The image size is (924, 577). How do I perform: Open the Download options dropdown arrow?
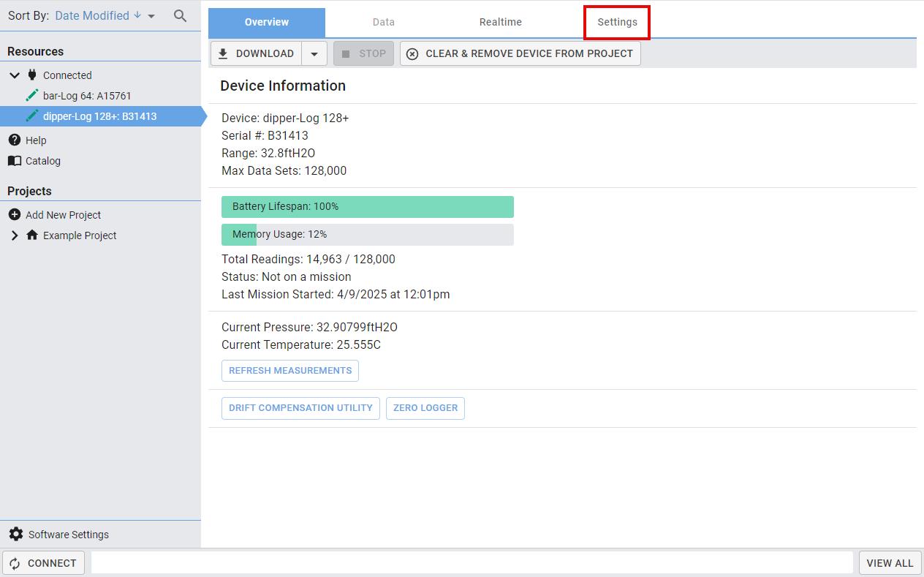point(314,53)
